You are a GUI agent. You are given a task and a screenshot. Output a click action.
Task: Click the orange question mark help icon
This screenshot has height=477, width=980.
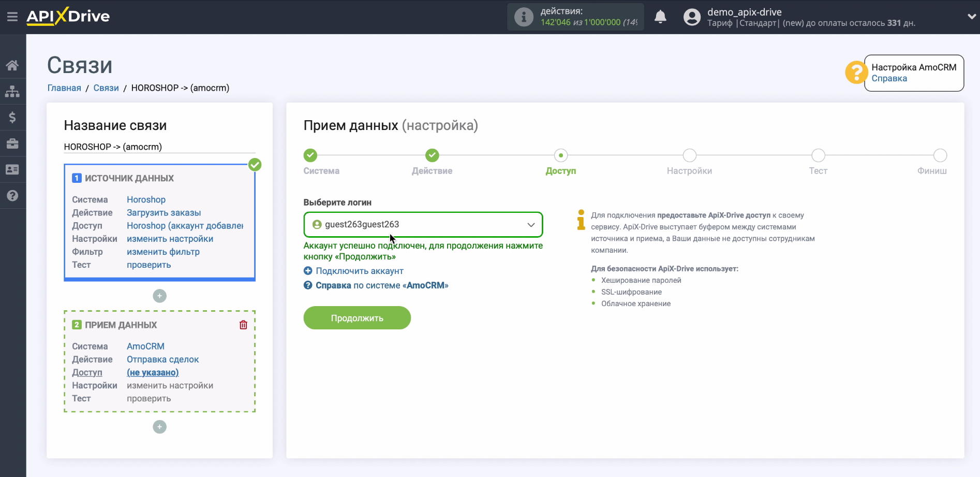click(x=856, y=73)
